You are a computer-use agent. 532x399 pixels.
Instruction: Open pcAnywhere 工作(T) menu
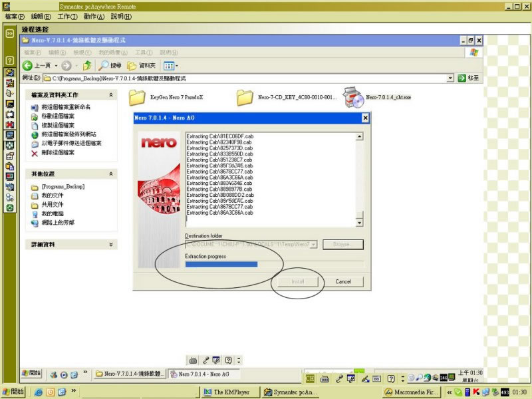(68, 17)
